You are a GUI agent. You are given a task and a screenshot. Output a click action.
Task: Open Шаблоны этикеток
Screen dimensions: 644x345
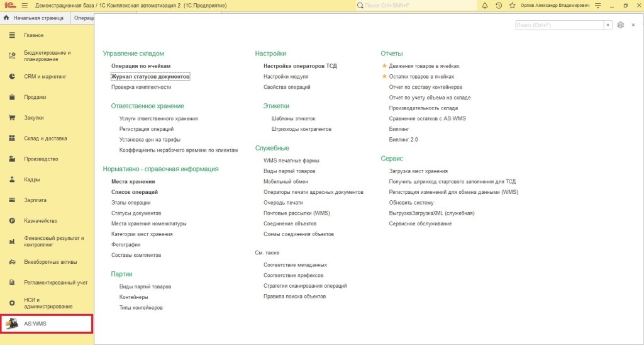tap(293, 118)
